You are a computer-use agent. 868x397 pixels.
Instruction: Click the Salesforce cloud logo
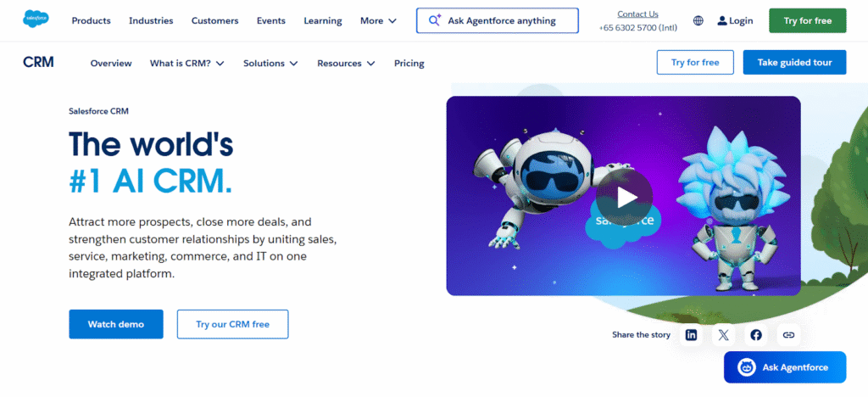coord(36,20)
